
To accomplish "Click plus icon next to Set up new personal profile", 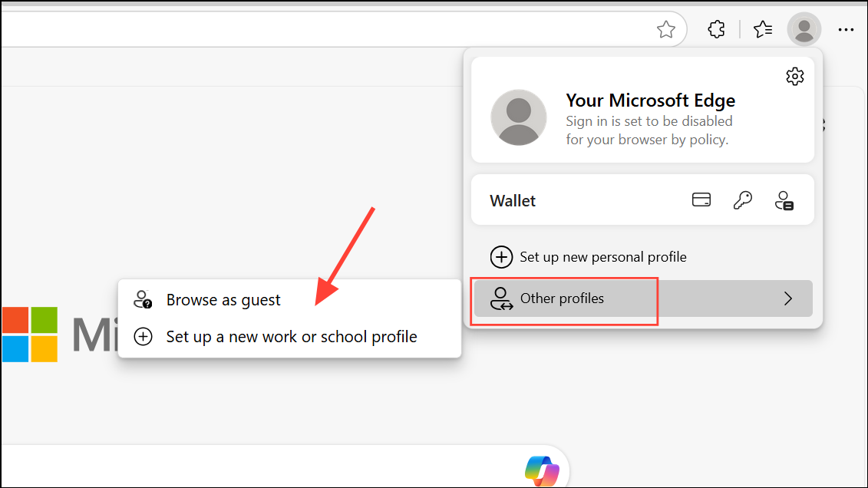I will click(x=501, y=257).
